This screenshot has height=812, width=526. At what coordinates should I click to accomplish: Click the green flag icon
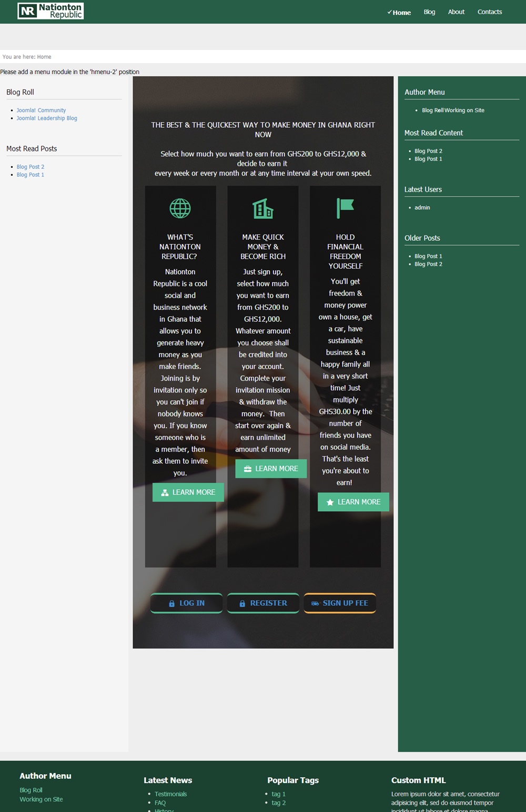345,208
